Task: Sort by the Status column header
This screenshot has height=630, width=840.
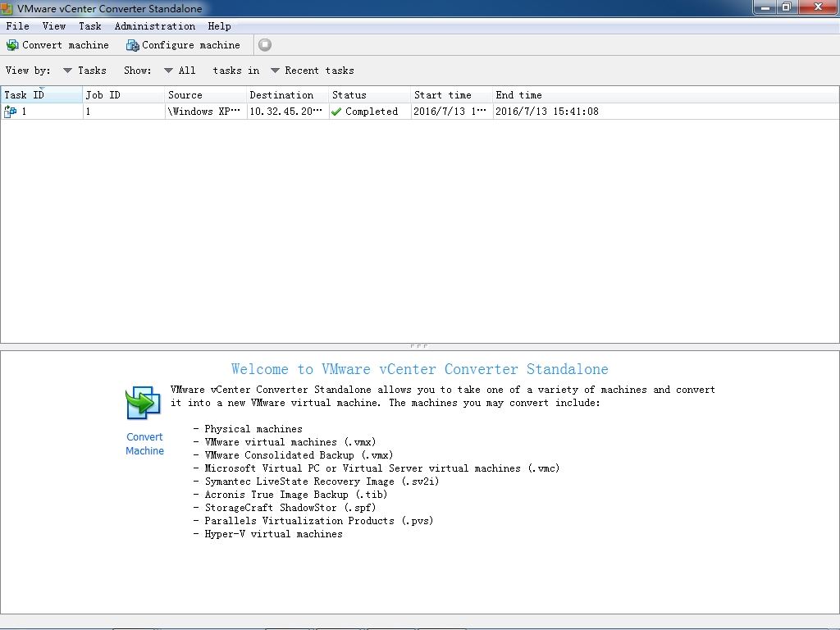Action: click(x=370, y=95)
